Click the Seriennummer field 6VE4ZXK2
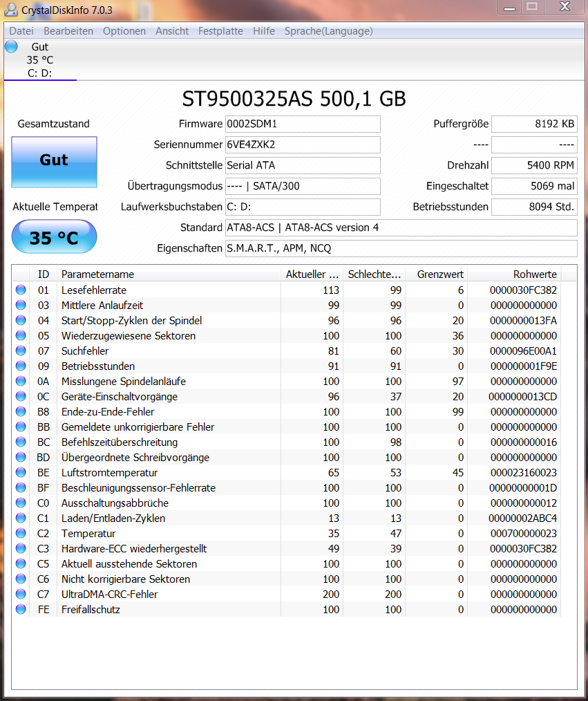Viewport: 588px width, 701px height. tap(303, 144)
